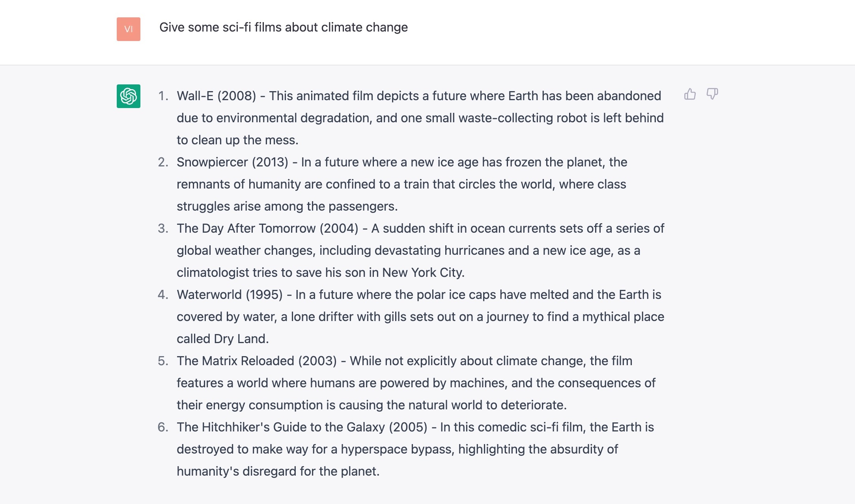This screenshot has height=504, width=855.
Task: Click the list number 4 marker
Action: (x=163, y=295)
